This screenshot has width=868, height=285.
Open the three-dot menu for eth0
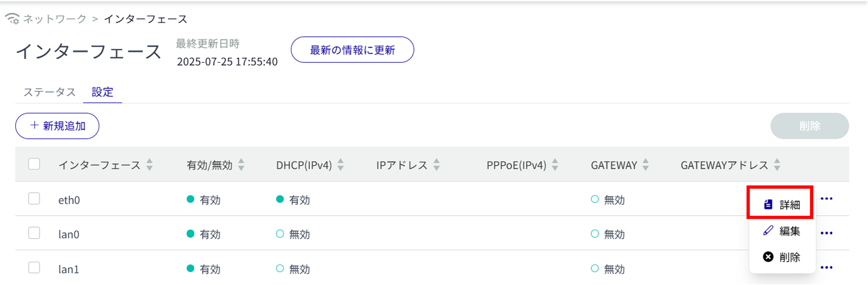[826, 199]
